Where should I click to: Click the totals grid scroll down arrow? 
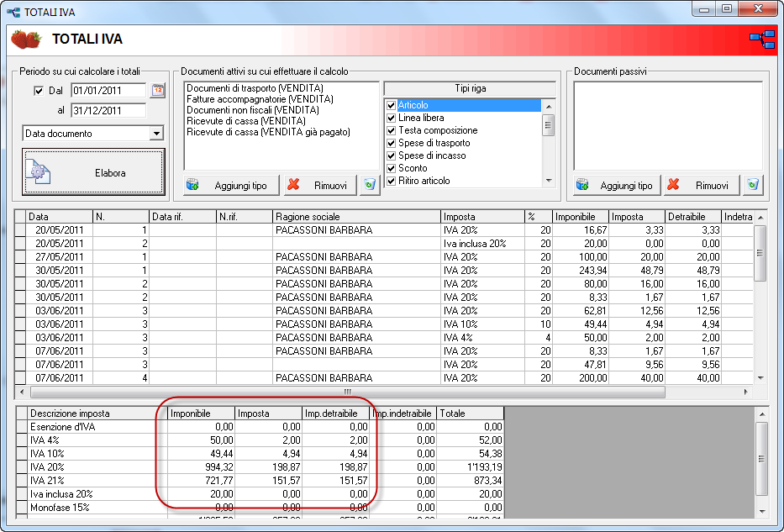(761, 511)
